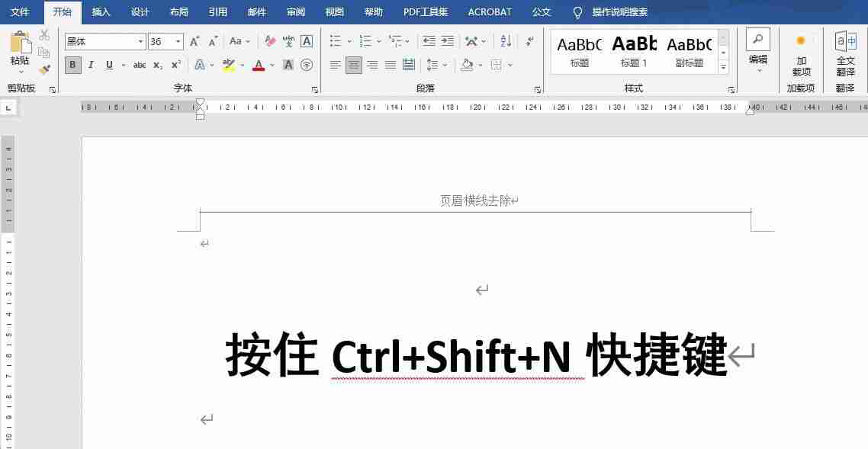The image size is (868, 449).
Task: Apply the 标题 1 style
Action: (634, 51)
